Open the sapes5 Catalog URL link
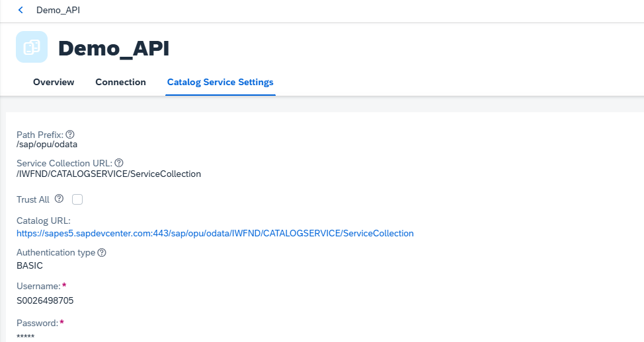Viewport: 644px width, 342px height. coord(215,233)
